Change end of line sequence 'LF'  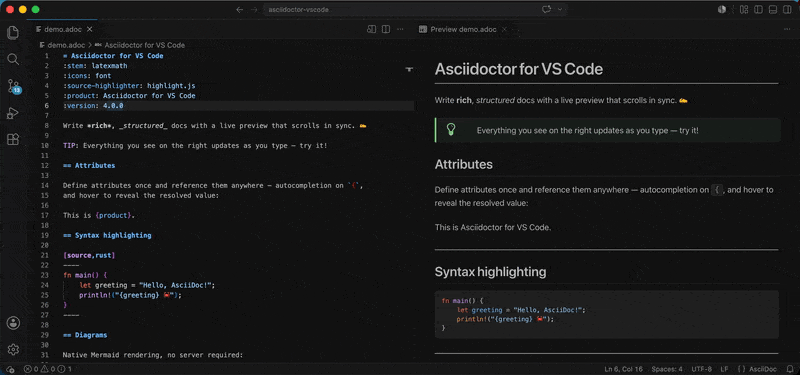click(x=724, y=369)
